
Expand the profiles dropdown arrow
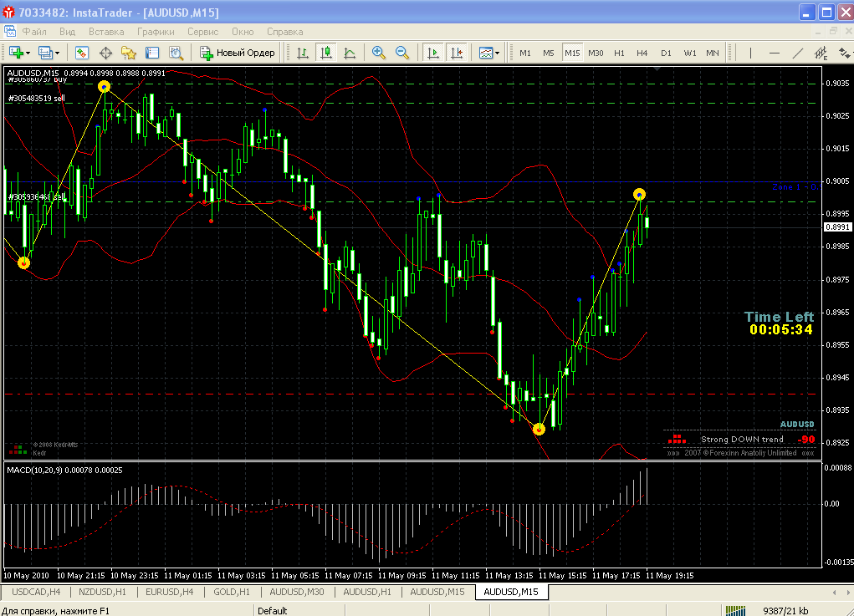pyautogui.click(x=56, y=53)
